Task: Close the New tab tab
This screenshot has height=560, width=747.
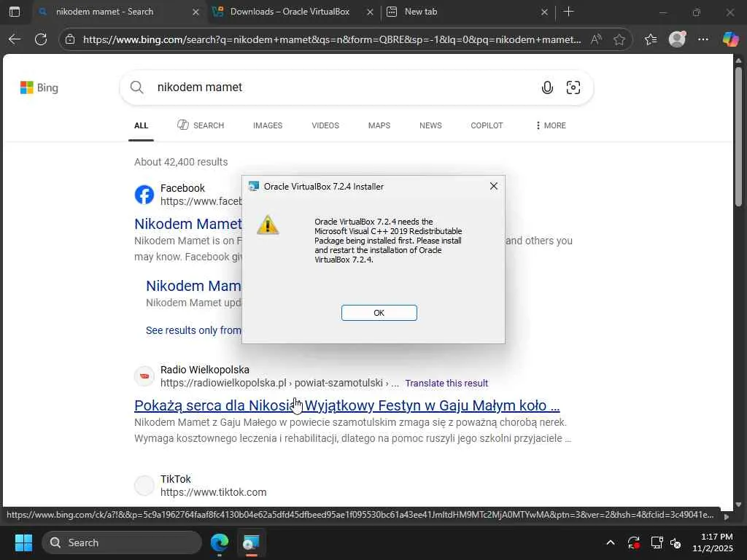Action: tap(544, 12)
